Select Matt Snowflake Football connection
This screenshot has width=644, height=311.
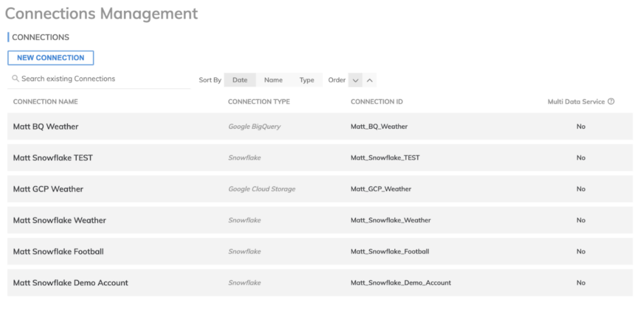58,251
